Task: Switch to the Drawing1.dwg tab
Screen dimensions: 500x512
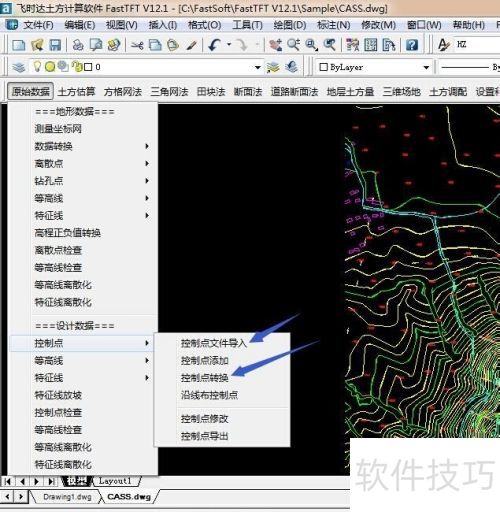Action: [67, 497]
